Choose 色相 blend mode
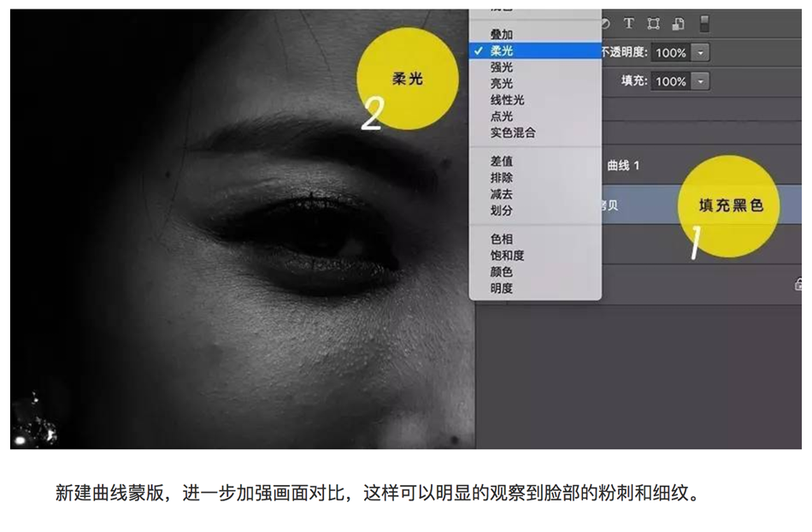The width and height of the screenshot is (812, 532). (535, 239)
